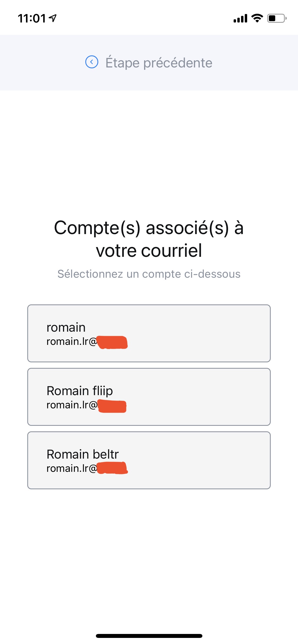
Task: Pick the "Romain beltr" account name
Action: [x=83, y=454]
